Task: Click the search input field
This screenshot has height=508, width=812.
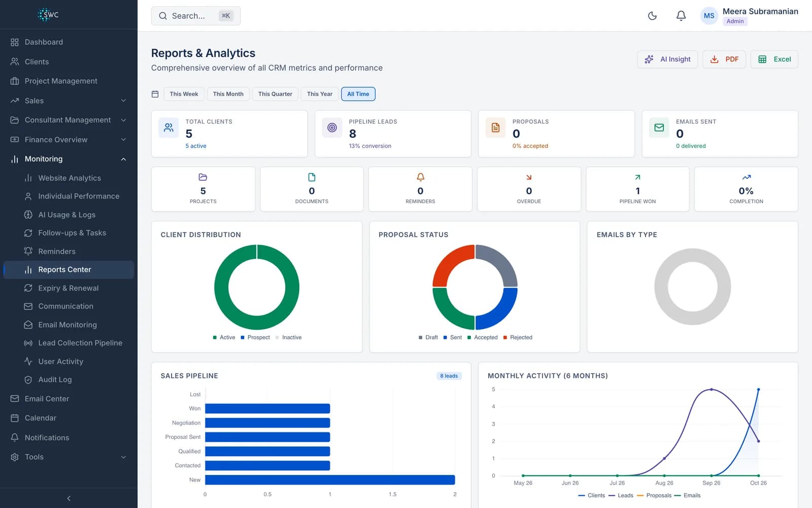Action: (196, 16)
